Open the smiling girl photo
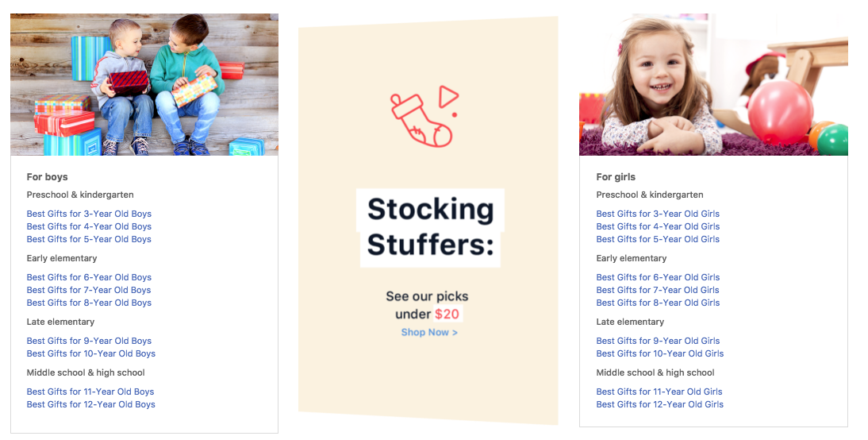Image resolution: width=868 pixels, height=440 pixels. (x=713, y=85)
